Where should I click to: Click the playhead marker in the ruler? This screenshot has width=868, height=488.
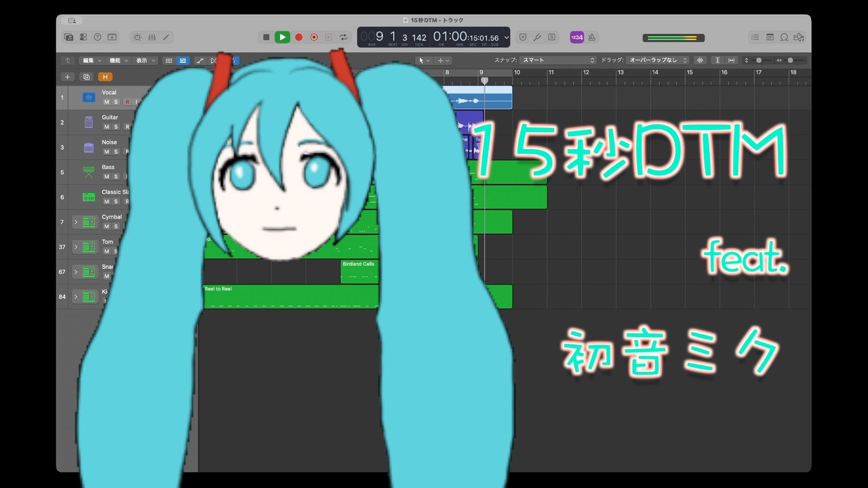click(x=484, y=81)
